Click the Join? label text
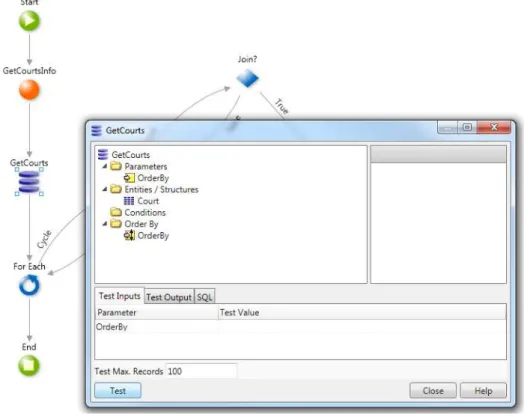Image resolution: width=527 pixels, height=420 pixels. [x=247, y=59]
